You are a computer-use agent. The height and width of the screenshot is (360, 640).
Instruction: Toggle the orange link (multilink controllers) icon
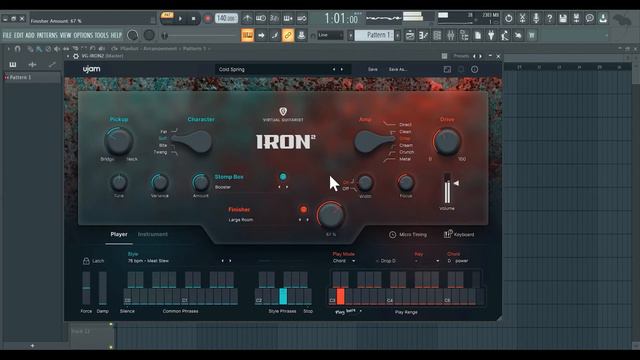[288, 36]
